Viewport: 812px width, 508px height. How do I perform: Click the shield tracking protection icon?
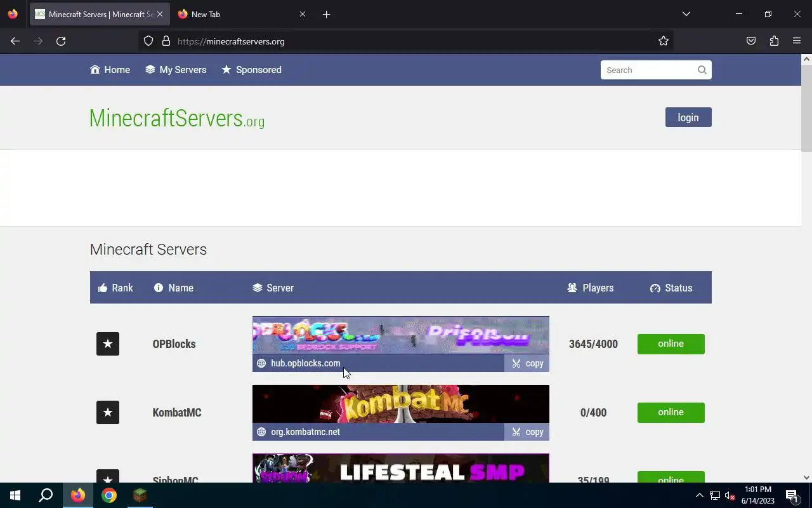[148, 41]
